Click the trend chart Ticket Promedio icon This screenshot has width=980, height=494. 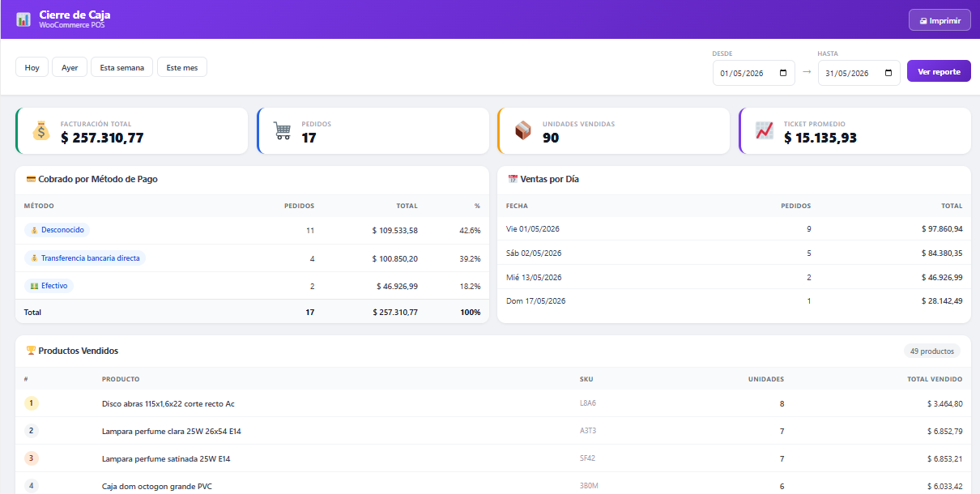point(765,130)
